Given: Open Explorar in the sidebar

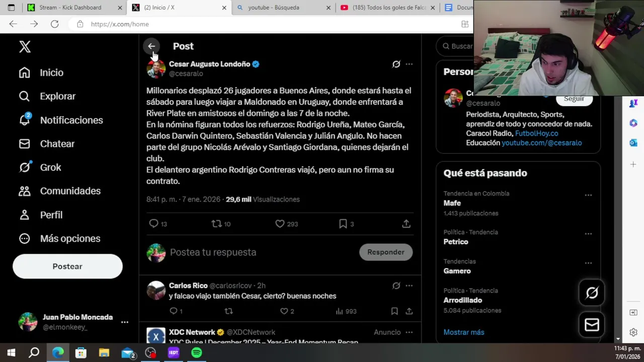Looking at the screenshot, I should click(47, 96).
